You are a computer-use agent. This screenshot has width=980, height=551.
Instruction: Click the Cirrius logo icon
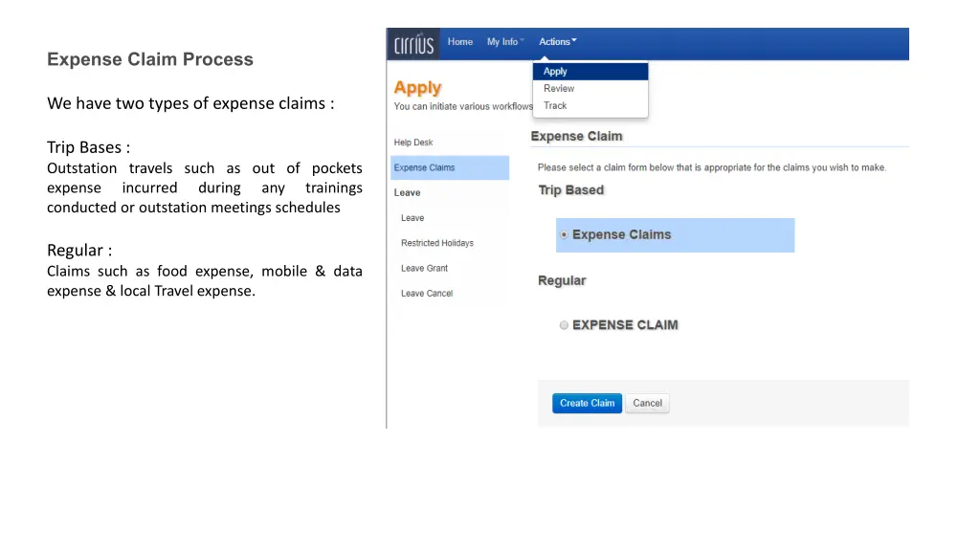414,44
